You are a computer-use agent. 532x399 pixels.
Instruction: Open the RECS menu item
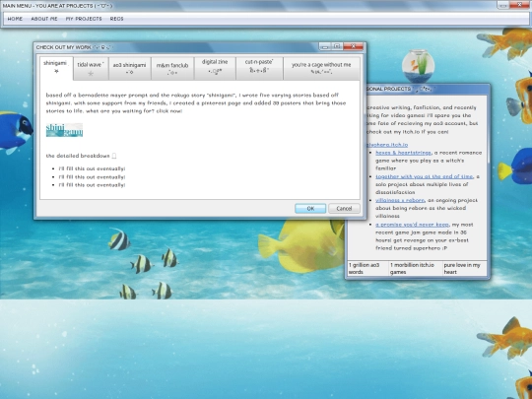(116, 19)
